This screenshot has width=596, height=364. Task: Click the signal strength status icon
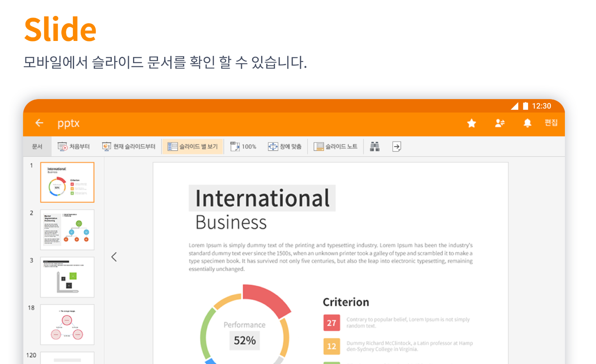[x=515, y=106]
